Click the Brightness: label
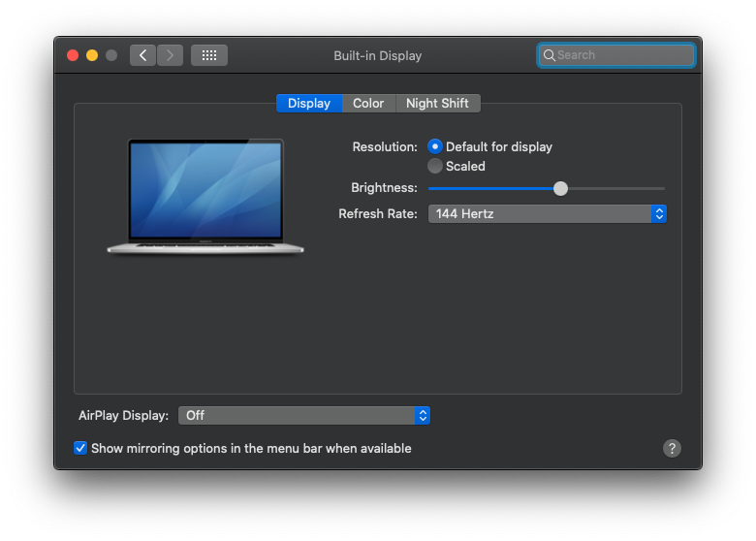Viewport: 756px width, 541px height. (x=384, y=187)
